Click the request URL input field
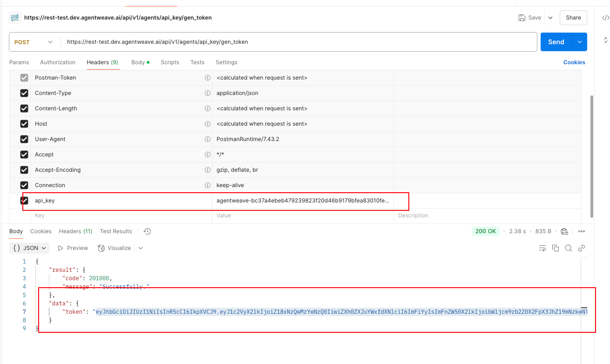Screen dimensions: 610x364 pos(298,42)
